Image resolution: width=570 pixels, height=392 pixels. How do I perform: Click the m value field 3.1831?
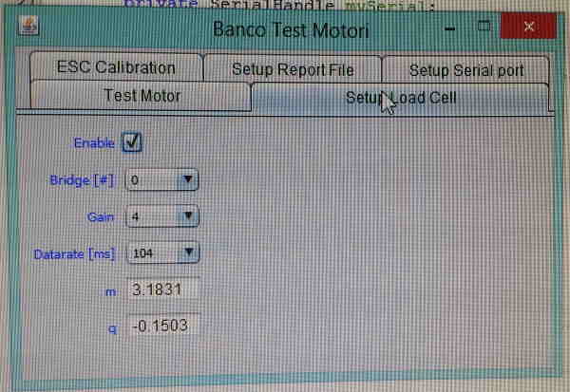(x=162, y=289)
